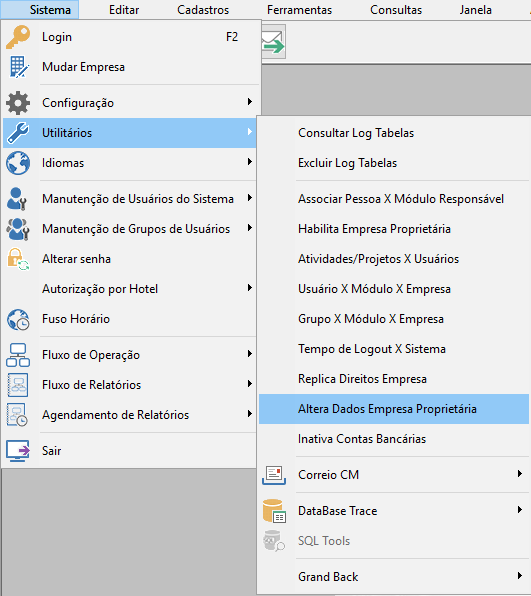Click the Fluxo de Operação flowchart icon
Image resolution: width=531 pixels, height=596 pixels.
(x=18, y=355)
